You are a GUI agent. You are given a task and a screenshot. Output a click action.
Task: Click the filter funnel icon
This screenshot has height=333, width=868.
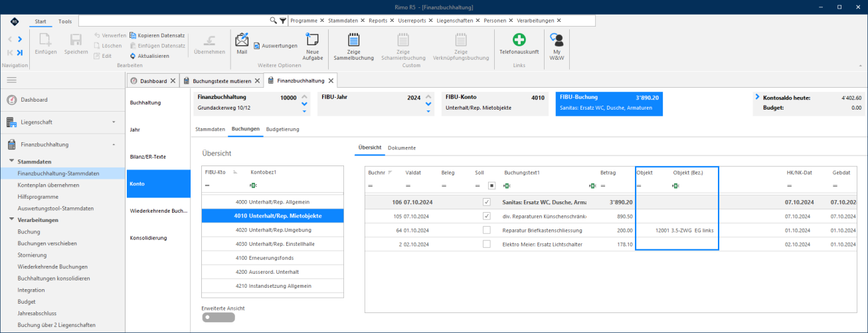tap(283, 21)
